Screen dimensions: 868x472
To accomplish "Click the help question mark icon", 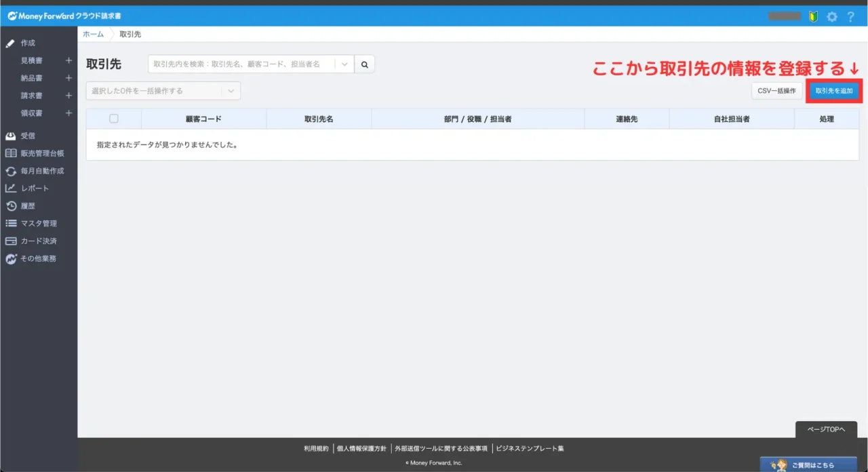I will point(850,16).
